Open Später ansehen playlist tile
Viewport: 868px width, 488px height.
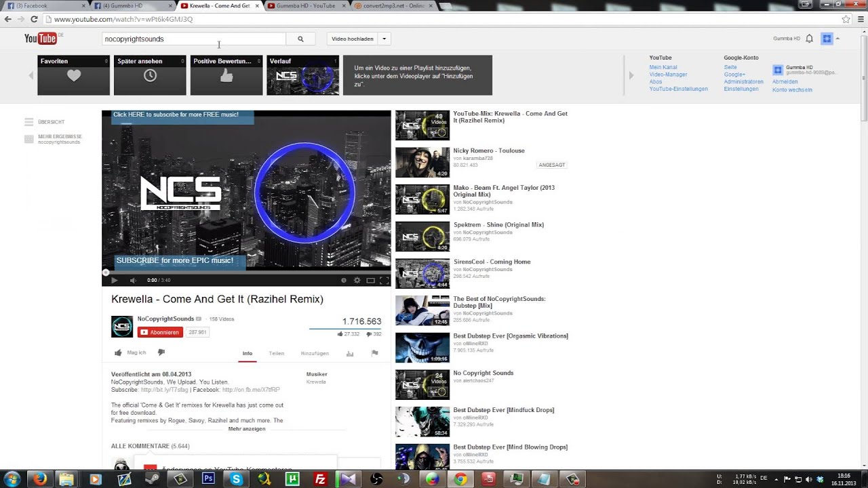pyautogui.click(x=150, y=75)
